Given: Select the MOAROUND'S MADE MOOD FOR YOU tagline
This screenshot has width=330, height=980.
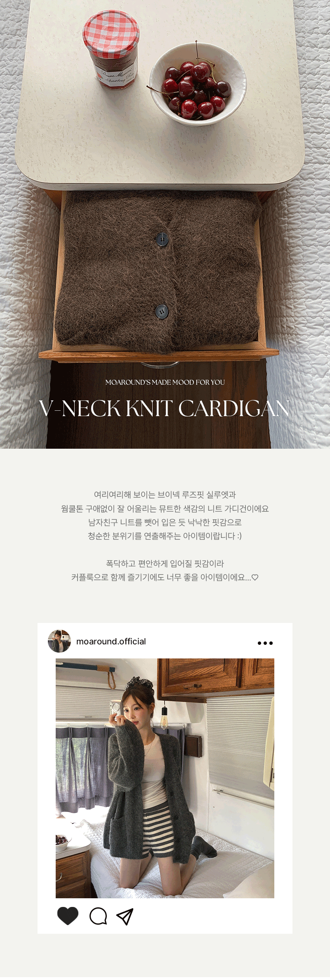Looking at the screenshot, I should (x=165, y=382).
